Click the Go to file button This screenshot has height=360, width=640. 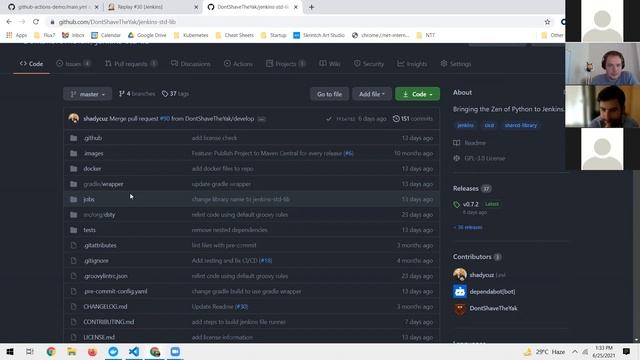[x=329, y=94]
